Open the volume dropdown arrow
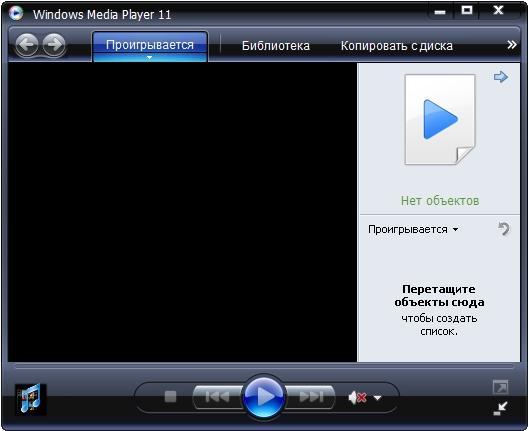Image resolution: width=529 pixels, height=431 pixels. 378,398
